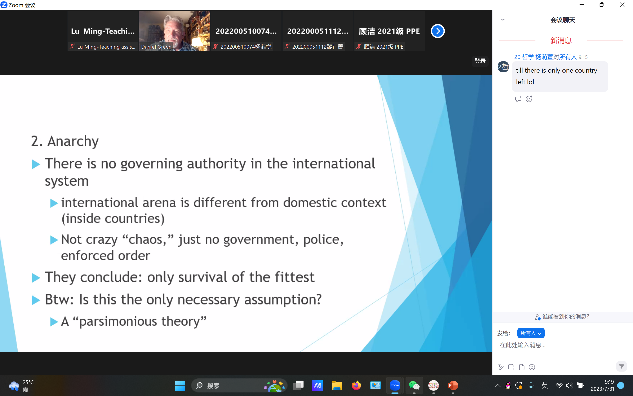Select the speaker's video thumbnail
633x396 pixels.
click(x=174, y=31)
